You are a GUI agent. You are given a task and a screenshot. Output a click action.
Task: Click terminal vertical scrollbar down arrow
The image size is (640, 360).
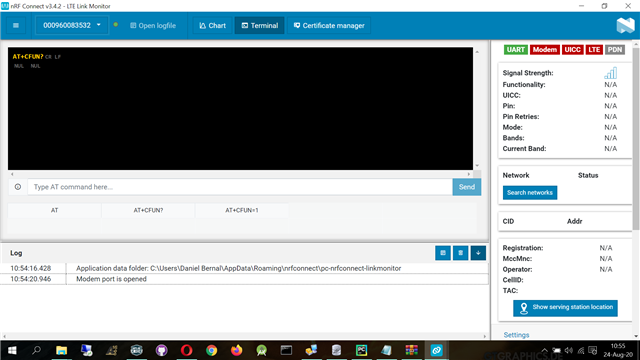pyautogui.click(x=477, y=166)
